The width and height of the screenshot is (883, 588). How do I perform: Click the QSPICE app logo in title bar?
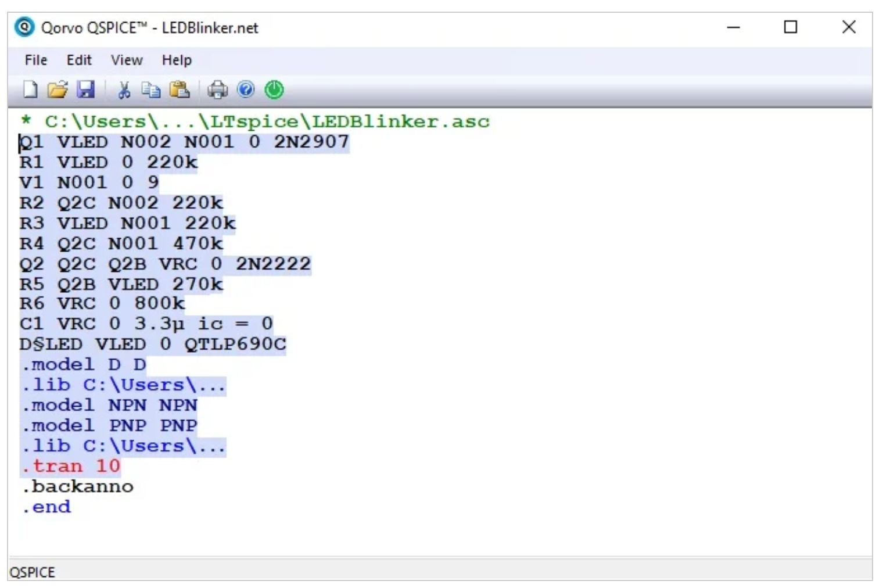[24, 27]
